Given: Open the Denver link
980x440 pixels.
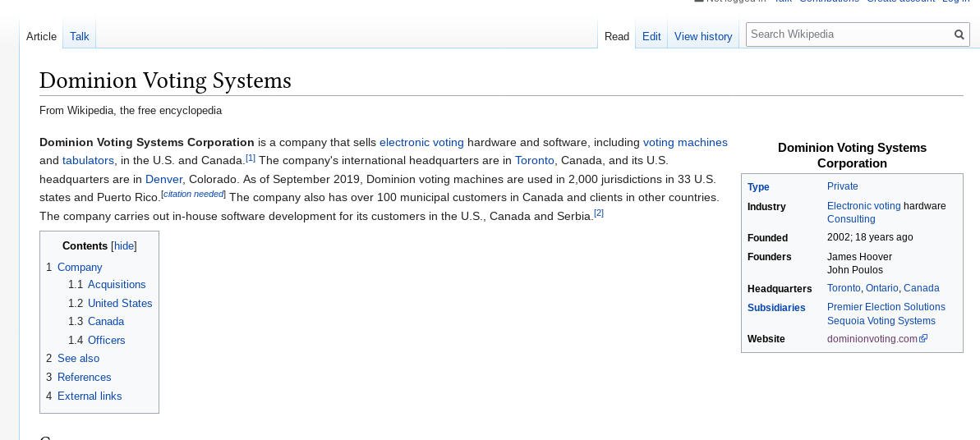Looking at the screenshot, I should [x=163, y=179].
